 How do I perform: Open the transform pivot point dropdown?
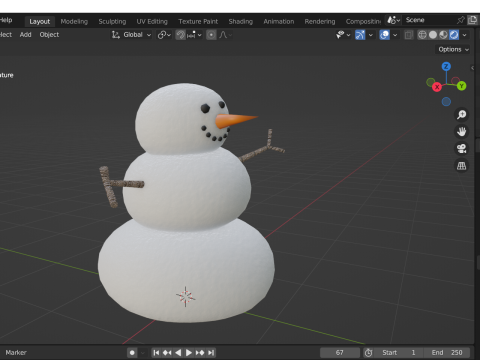pyautogui.click(x=164, y=35)
